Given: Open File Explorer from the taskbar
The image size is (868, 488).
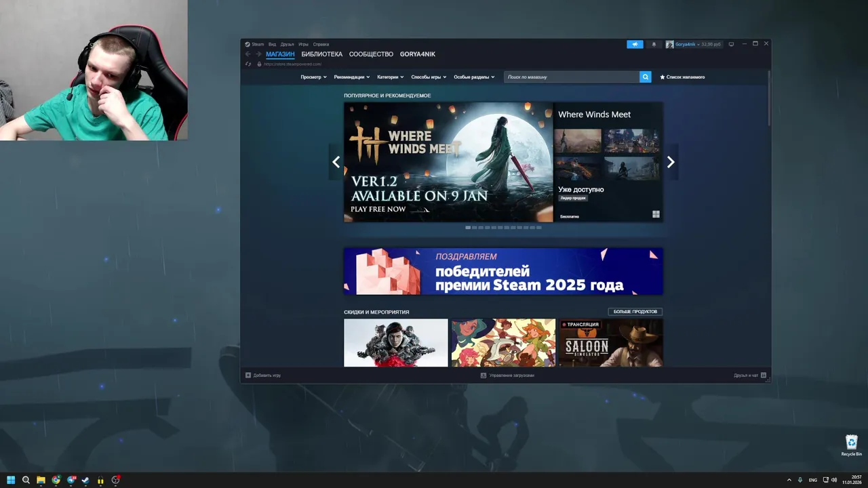Looking at the screenshot, I should [x=41, y=480].
